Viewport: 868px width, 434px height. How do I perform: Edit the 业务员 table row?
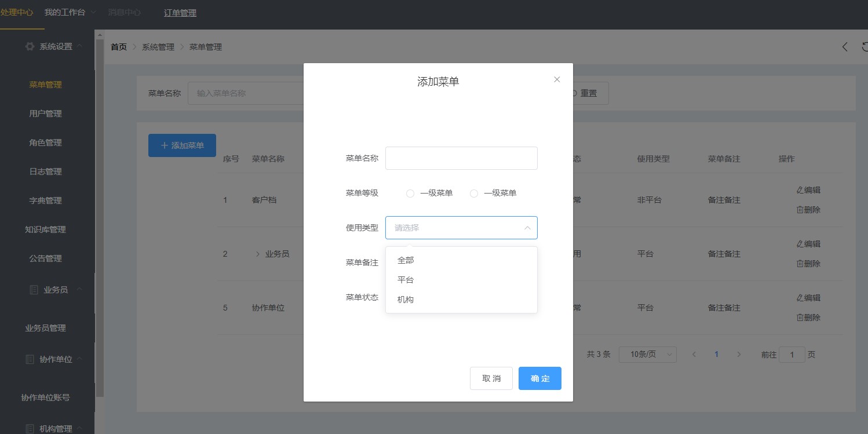click(x=808, y=244)
